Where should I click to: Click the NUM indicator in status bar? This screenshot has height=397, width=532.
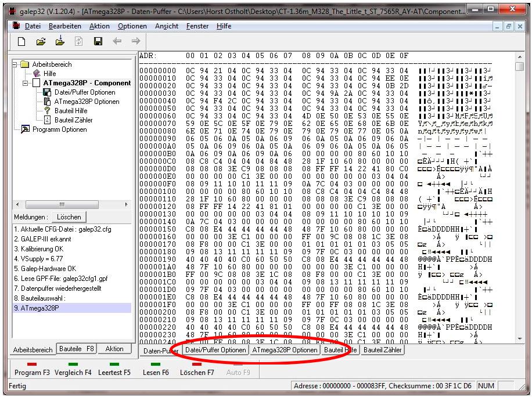point(486,385)
